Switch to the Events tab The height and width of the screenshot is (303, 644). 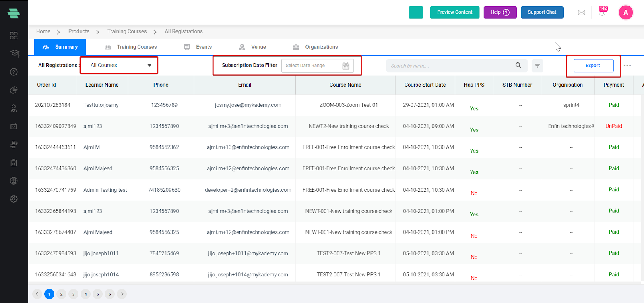pyautogui.click(x=198, y=47)
